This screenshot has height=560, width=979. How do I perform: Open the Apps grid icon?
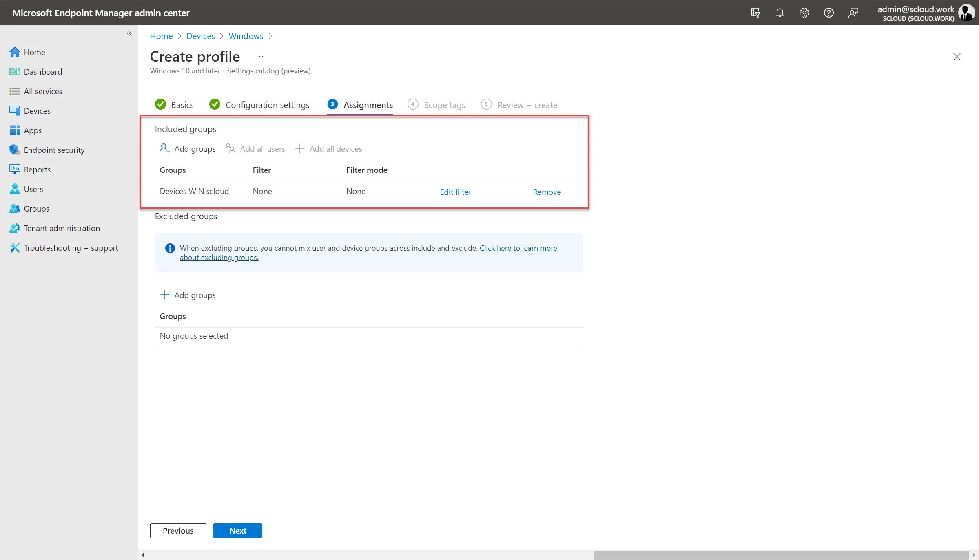(15, 130)
